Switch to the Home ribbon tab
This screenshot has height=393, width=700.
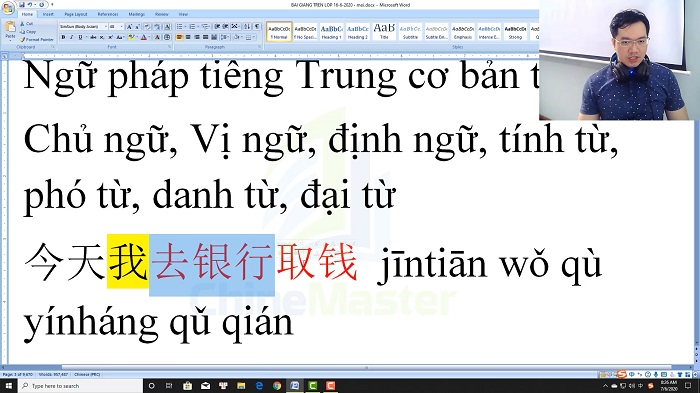click(27, 14)
